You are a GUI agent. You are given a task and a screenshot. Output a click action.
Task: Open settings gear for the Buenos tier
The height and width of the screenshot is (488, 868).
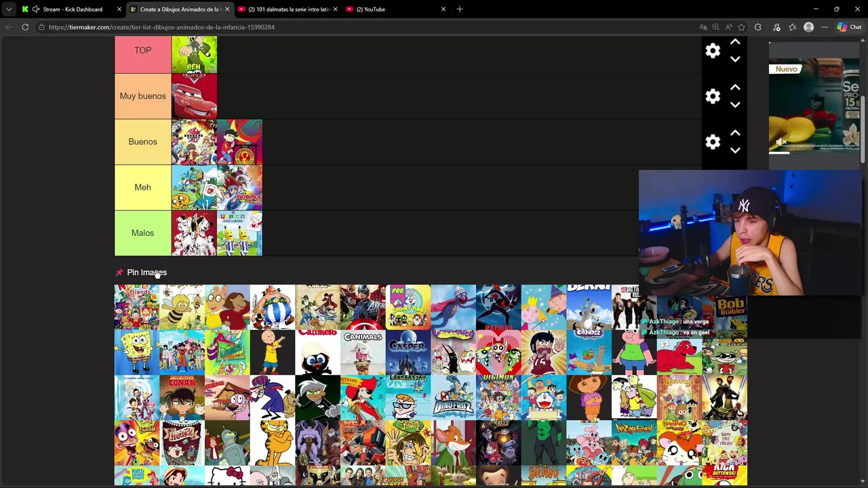click(713, 142)
